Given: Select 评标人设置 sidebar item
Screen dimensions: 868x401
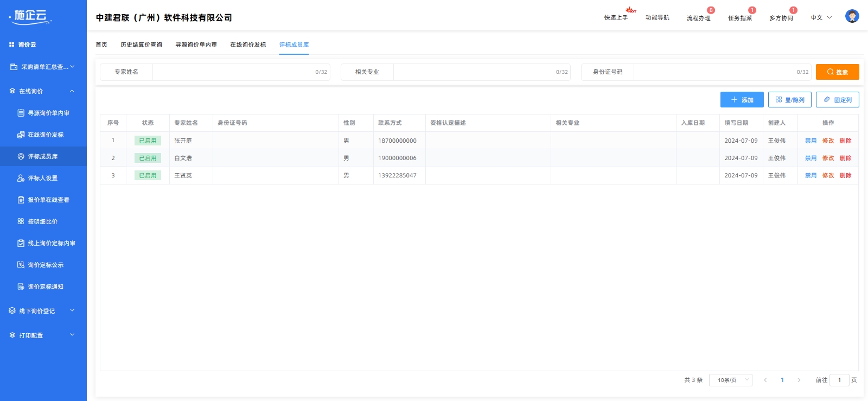Looking at the screenshot, I should click(42, 178).
